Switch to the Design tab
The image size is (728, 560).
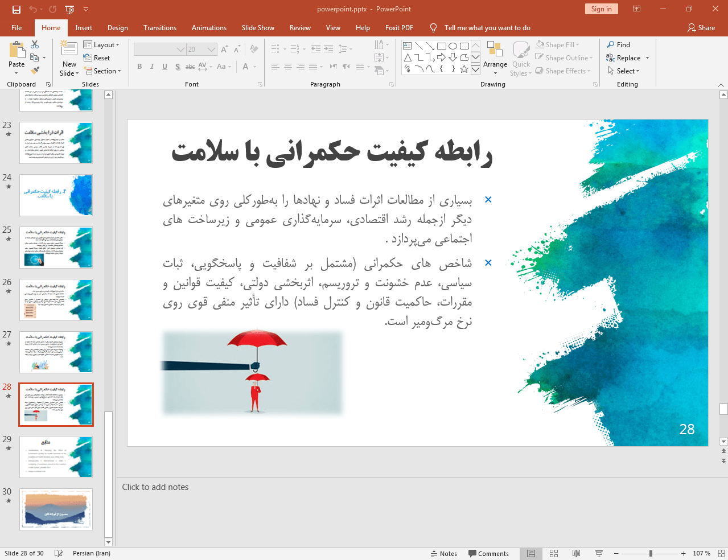[x=117, y=28]
